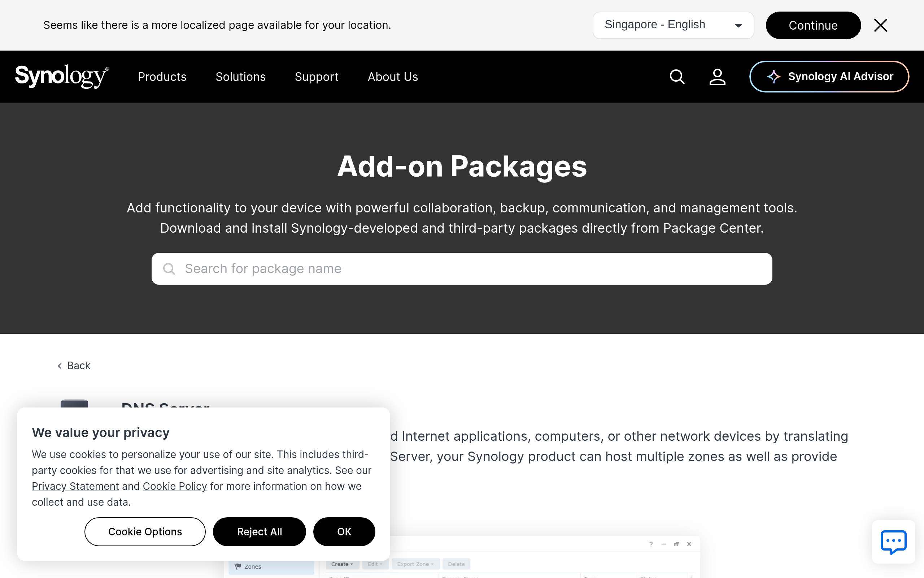Click the help question mark in preview window
Screen dimensions: 924x578
click(x=651, y=544)
